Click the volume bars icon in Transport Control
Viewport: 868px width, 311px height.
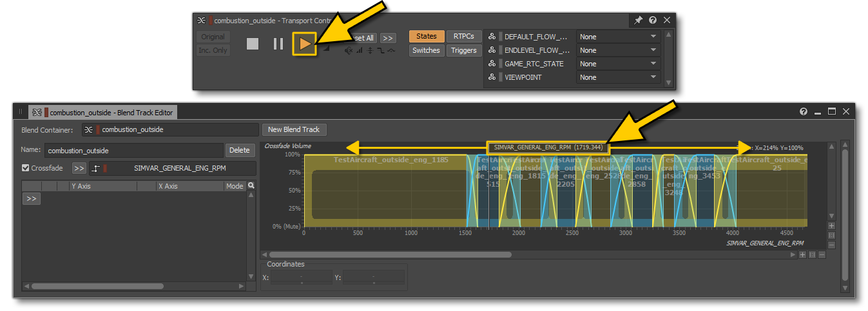click(x=359, y=50)
